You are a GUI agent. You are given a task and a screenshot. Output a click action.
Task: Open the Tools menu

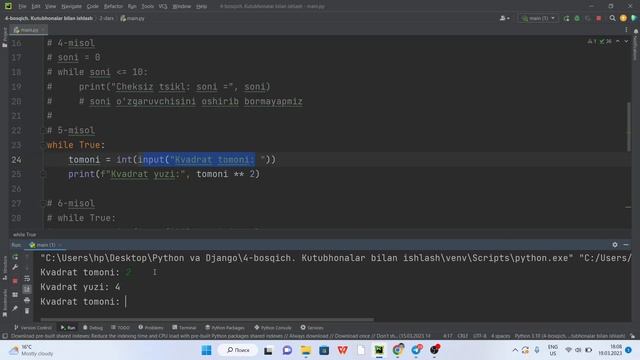tap(147, 6)
